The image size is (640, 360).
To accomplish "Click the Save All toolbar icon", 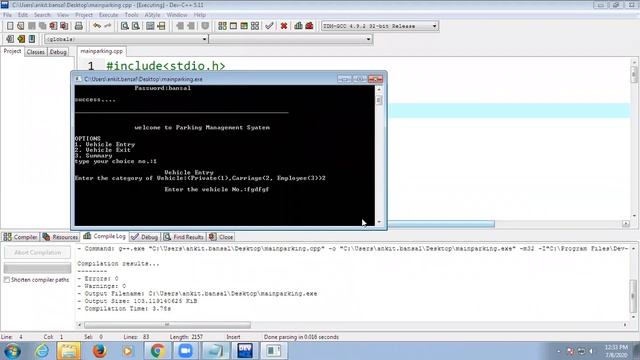I will (x=42, y=26).
